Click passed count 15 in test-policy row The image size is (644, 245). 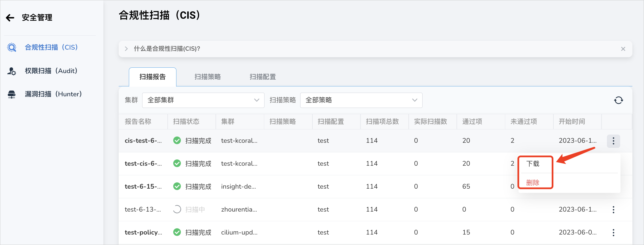point(466,232)
